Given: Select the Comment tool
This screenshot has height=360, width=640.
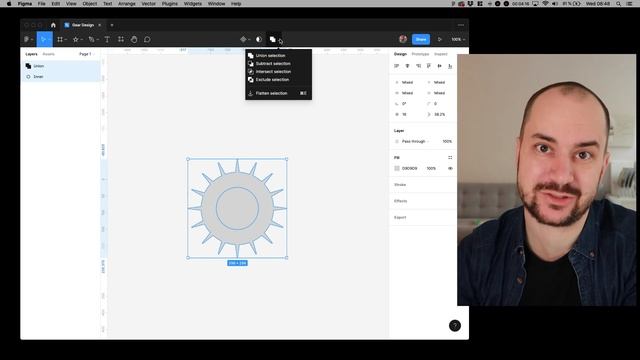Looking at the screenshot, I should (x=147, y=40).
